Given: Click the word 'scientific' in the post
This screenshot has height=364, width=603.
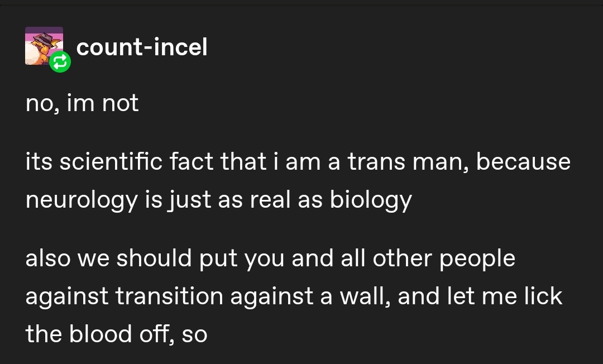Looking at the screenshot, I should pos(111,161).
